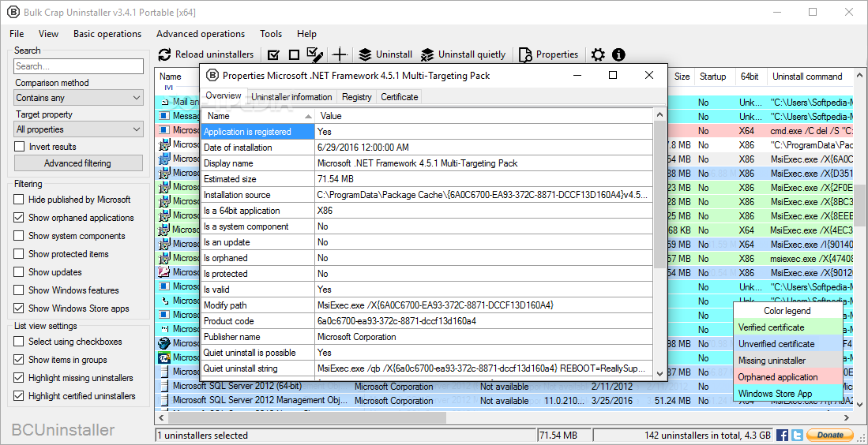
Task: Click the main list horizontal scrollbar
Action: coord(307,418)
